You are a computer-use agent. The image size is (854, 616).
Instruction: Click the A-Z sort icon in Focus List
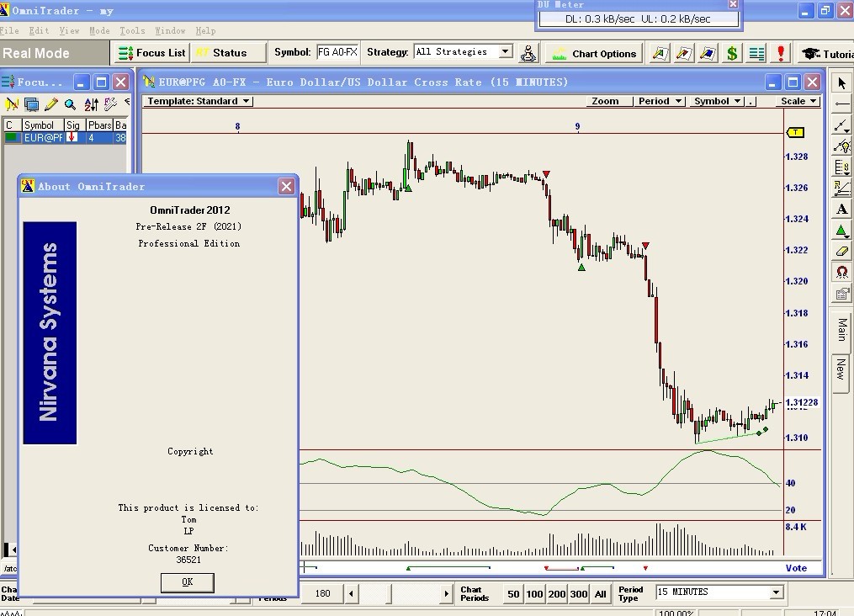(91, 104)
